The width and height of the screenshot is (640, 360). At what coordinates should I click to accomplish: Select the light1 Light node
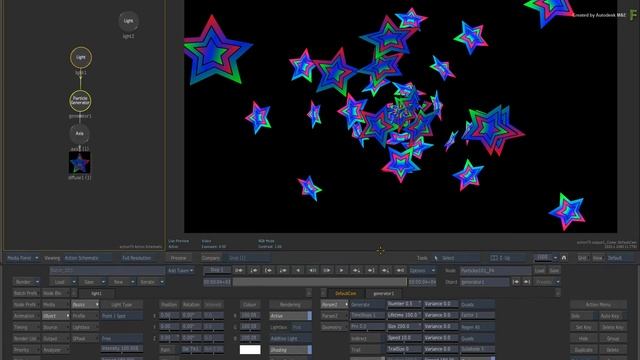[81, 57]
